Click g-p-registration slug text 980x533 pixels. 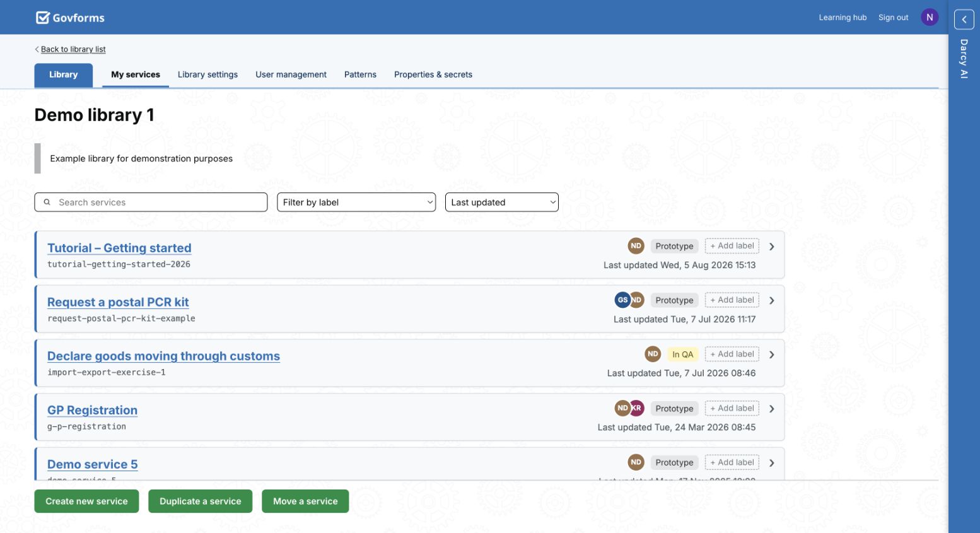click(x=86, y=426)
